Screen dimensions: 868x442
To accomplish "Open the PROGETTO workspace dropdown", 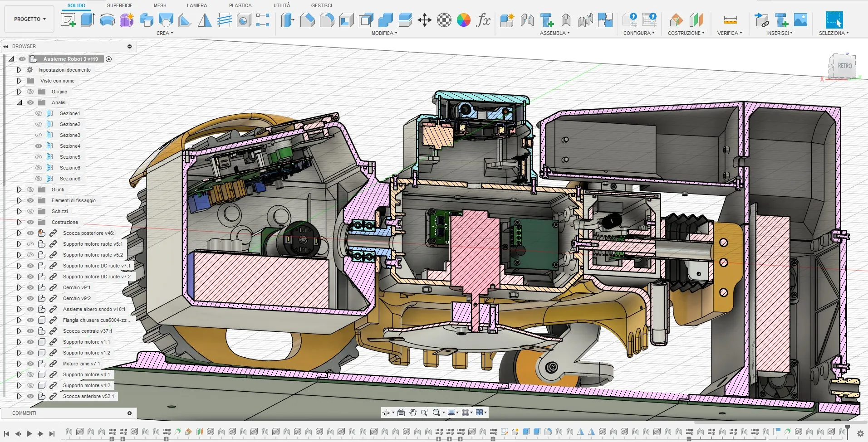I will (x=29, y=19).
